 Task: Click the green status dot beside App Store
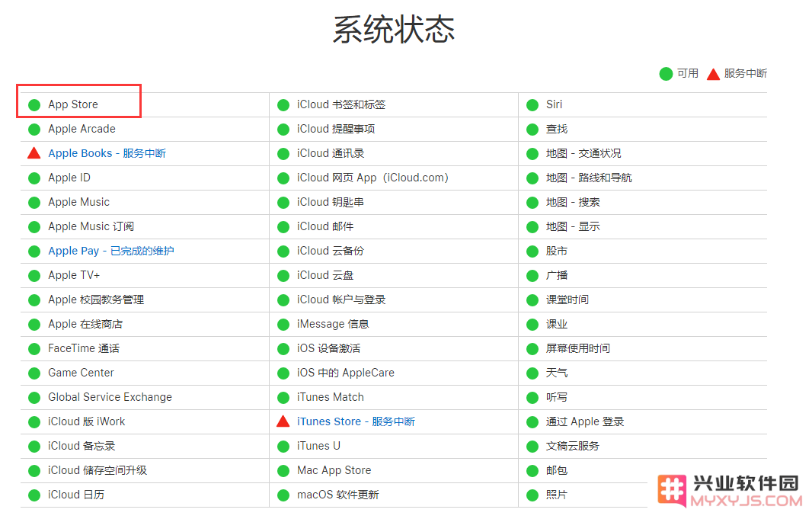pyautogui.click(x=34, y=105)
